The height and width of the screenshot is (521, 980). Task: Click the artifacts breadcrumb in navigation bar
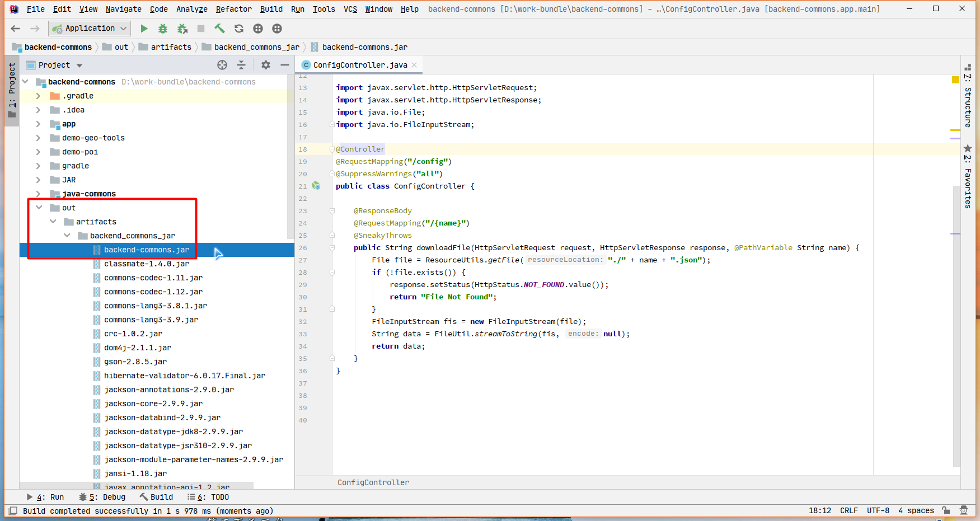pyautogui.click(x=165, y=47)
